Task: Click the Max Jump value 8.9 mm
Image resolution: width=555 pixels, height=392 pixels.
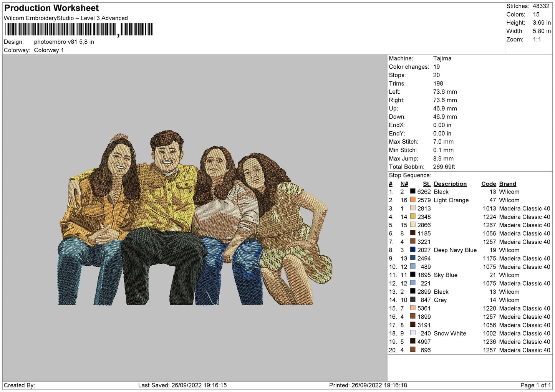Action: click(x=443, y=159)
